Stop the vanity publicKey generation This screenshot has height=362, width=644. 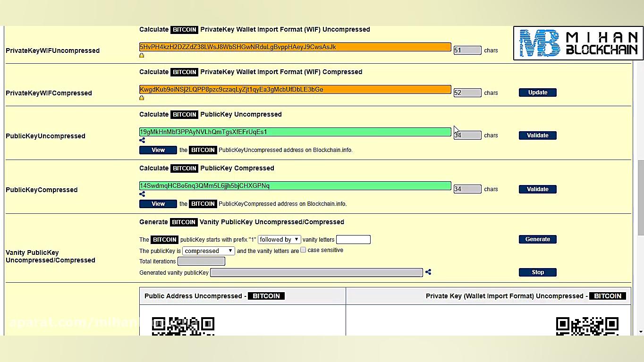click(538, 272)
